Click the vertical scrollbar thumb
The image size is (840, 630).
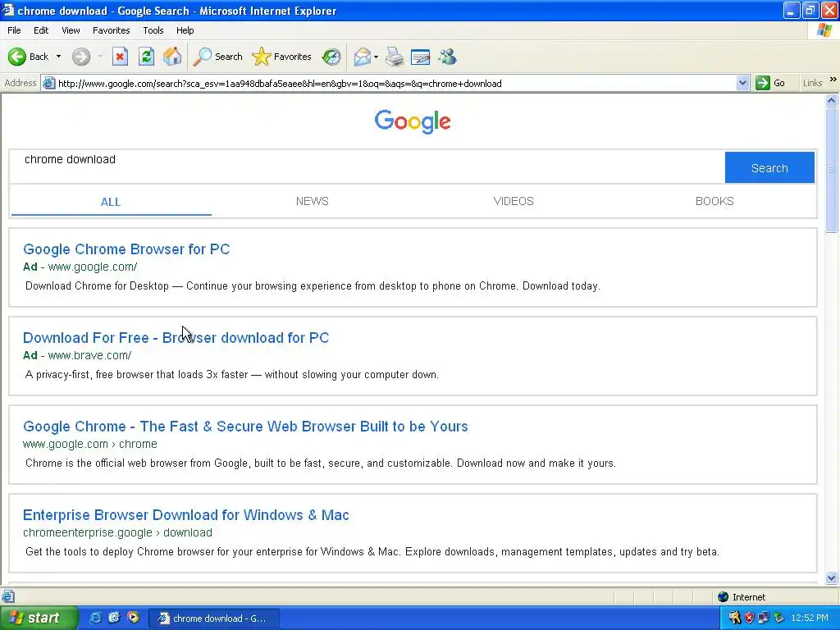click(832, 170)
